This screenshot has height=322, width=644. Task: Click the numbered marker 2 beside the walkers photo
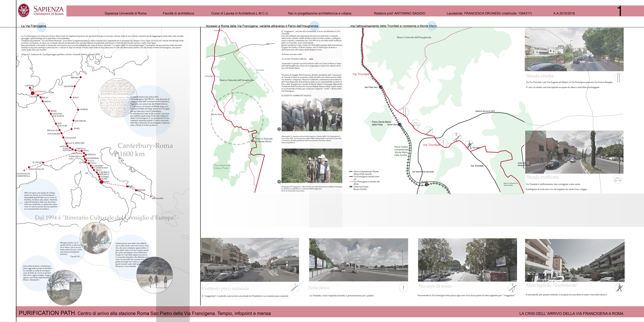(279, 182)
